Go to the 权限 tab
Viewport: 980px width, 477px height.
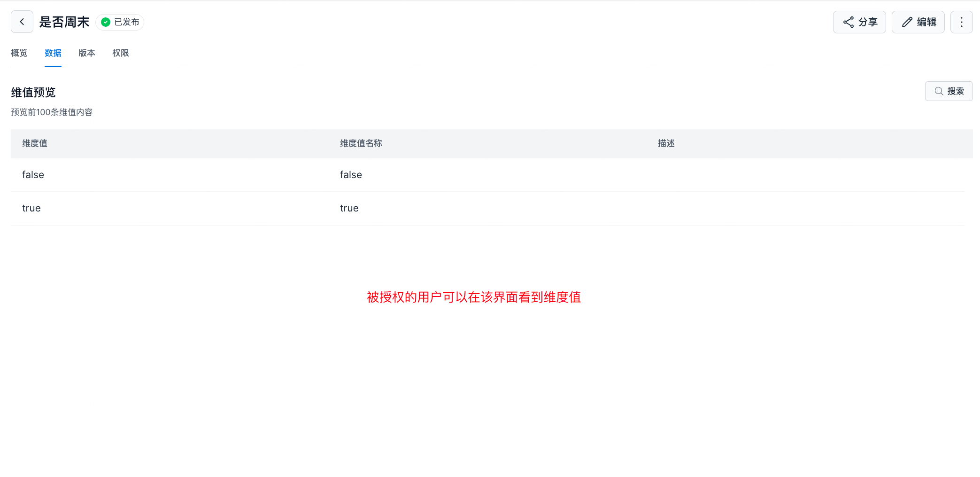tap(121, 53)
